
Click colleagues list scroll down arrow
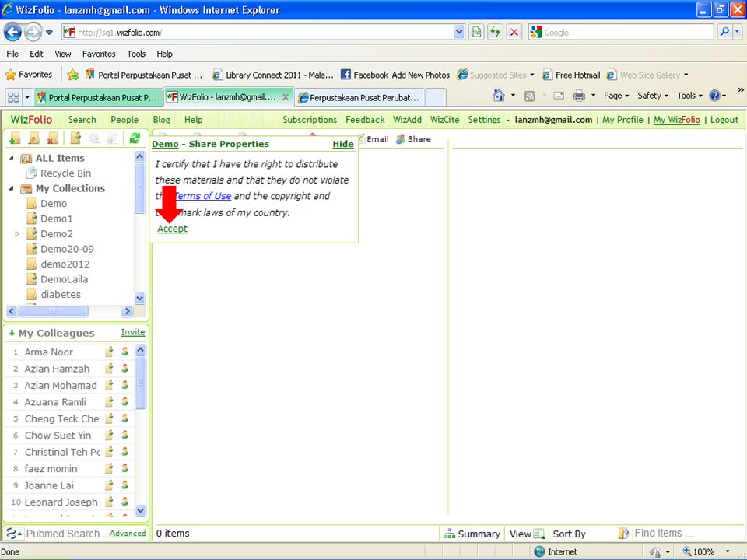(141, 510)
